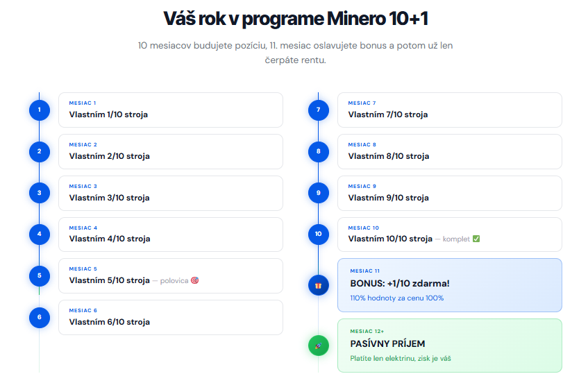Click the PASÍVNY PRÍJEM card
This screenshot has height=383, width=588.
[449, 345]
